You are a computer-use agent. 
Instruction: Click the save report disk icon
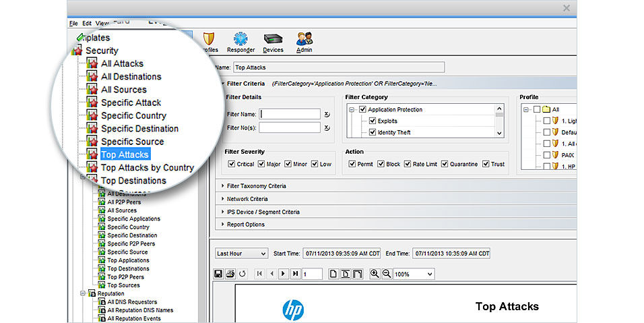(x=218, y=274)
